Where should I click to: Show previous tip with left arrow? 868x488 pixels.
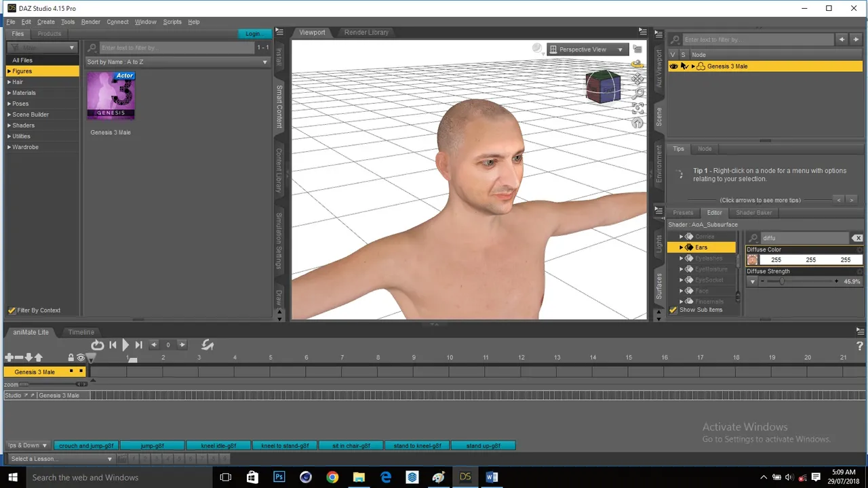(x=840, y=200)
